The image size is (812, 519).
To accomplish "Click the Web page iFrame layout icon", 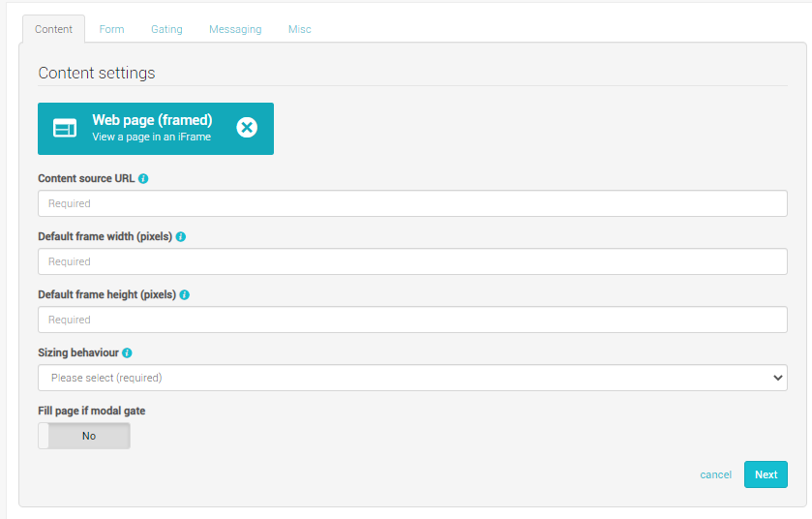I will 65,128.
